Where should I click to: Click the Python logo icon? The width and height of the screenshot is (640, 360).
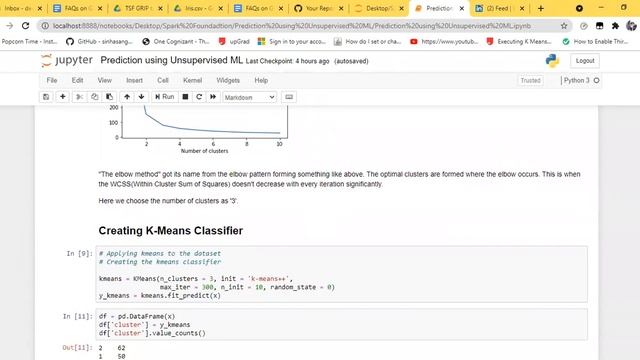tap(552, 61)
